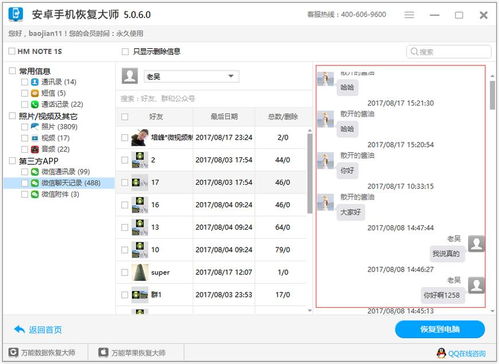Tick the checkbox for the super contact row
Screen dimensions: 499x364
[125, 272]
